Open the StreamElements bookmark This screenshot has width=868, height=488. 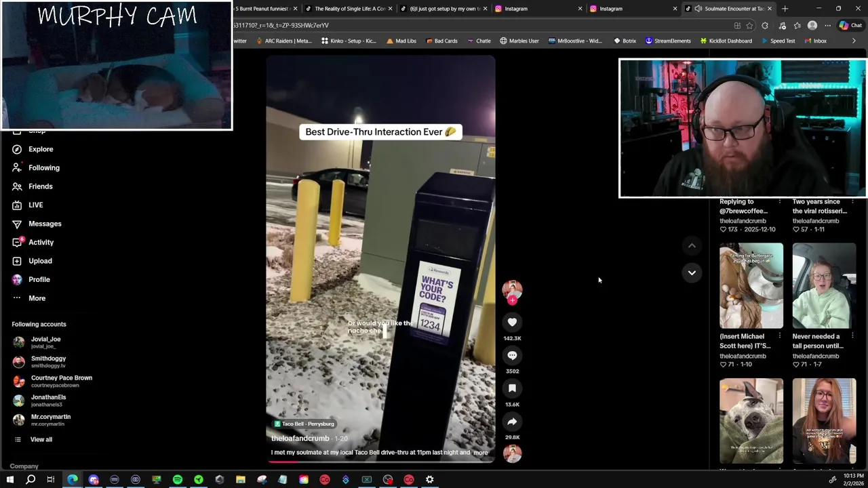[667, 41]
